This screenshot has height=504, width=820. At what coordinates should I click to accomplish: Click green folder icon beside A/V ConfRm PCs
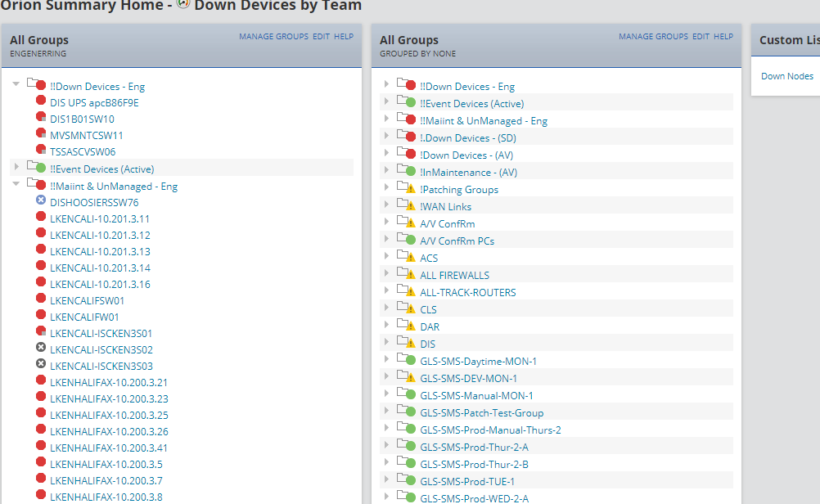click(407, 238)
